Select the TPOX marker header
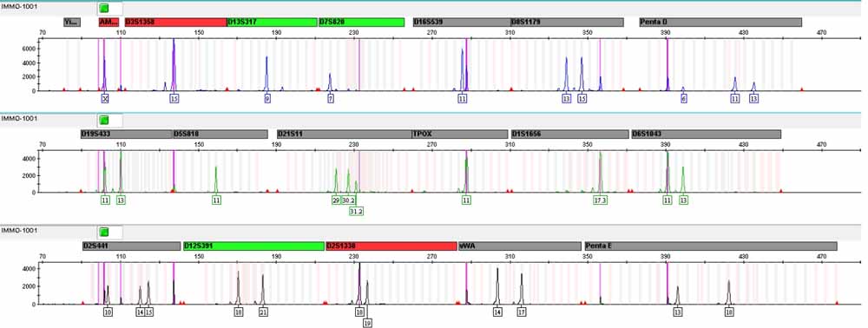Viewport: 868px width, 328px height. pos(459,134)
